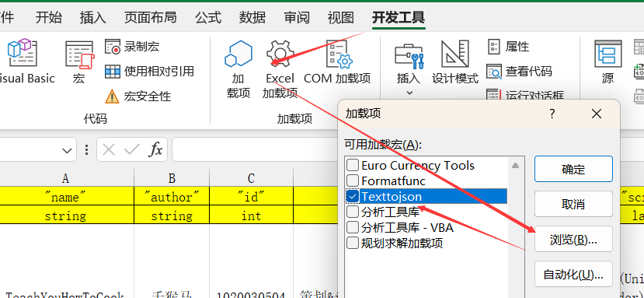This screenshot has height=298, width=644.
Task: Select the string cell in column A
Action: (x=65, y=215)
